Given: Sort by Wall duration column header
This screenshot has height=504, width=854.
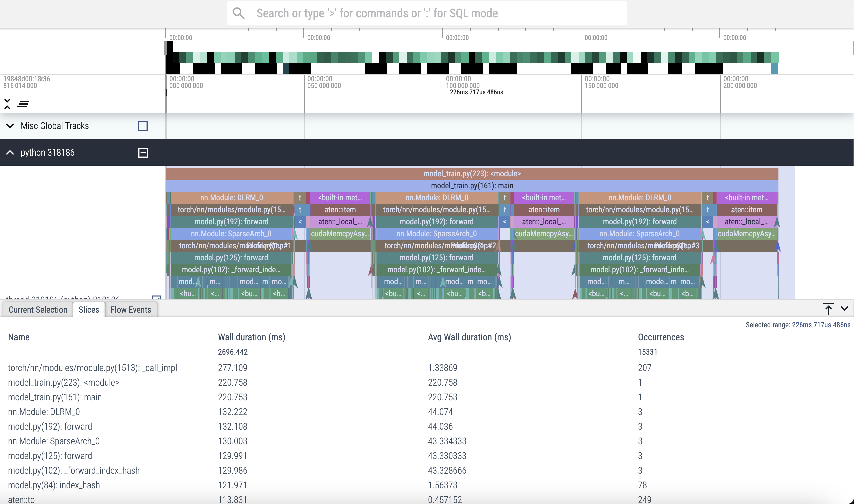Looking at the screenshot, I should [251, 337].
